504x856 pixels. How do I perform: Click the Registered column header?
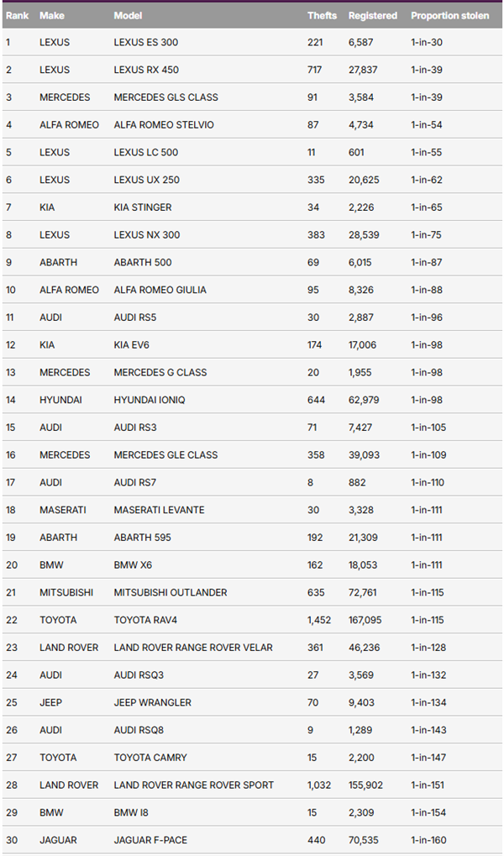click(372, 15)
